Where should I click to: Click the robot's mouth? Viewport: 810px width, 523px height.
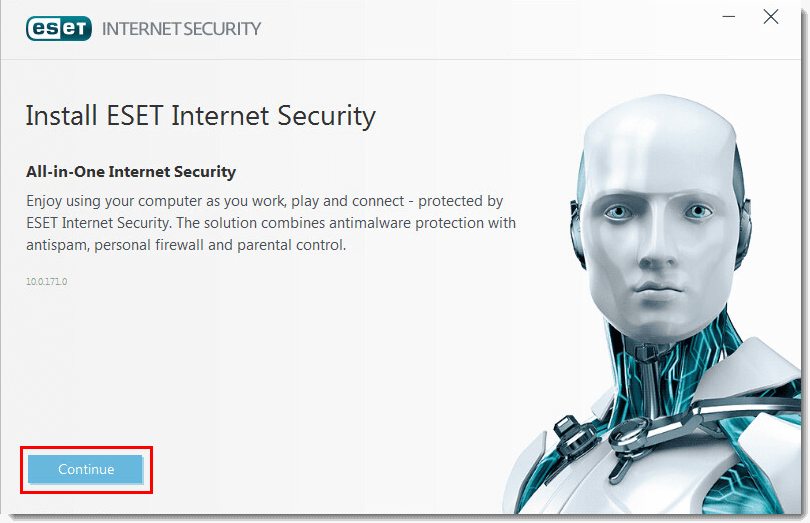tap(659, 289)
